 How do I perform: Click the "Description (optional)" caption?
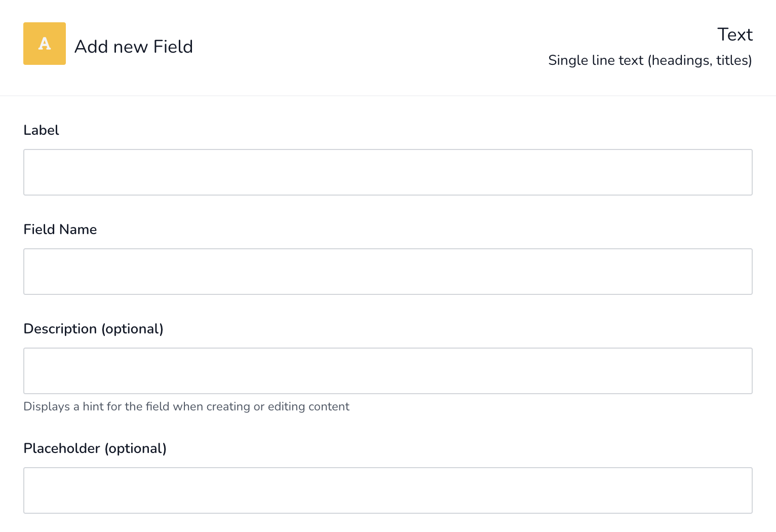(93, 329)
